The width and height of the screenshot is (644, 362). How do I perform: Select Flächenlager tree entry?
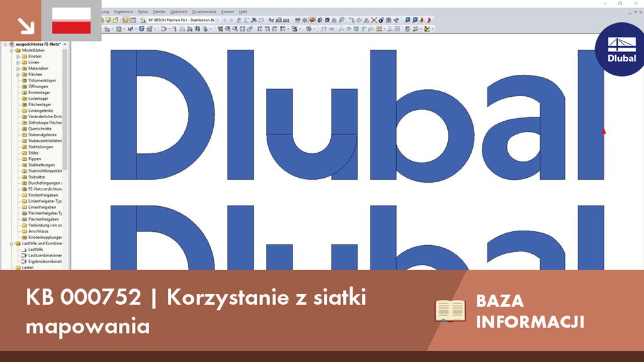[40, 105]
